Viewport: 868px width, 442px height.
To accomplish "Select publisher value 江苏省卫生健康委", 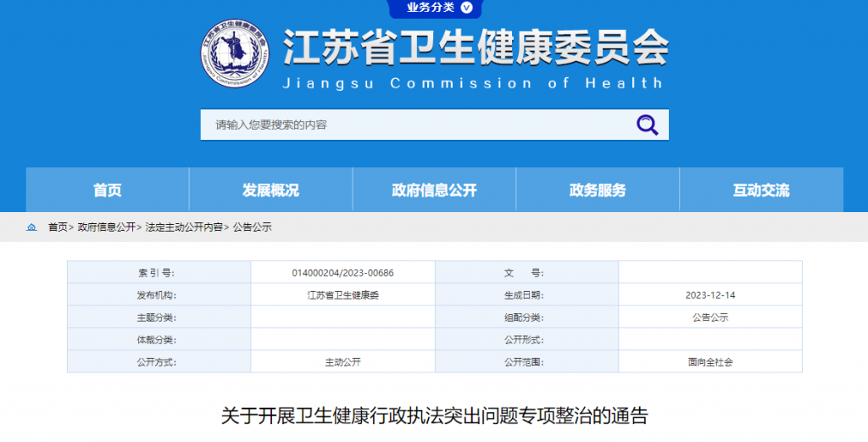I will coord(342,295).
